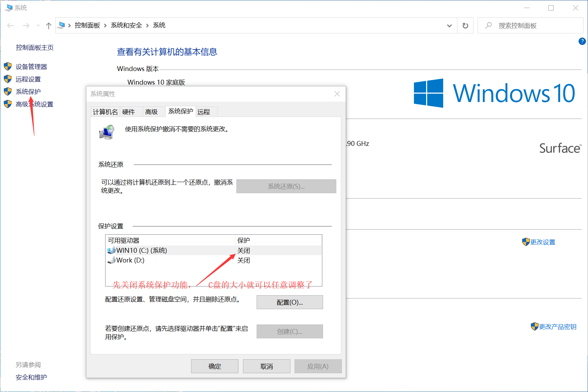The width and height of the screenshot is (588, 392).
Task: Click the 配置(O)... button
Action: pyautogui.click(x=290, y=302)
